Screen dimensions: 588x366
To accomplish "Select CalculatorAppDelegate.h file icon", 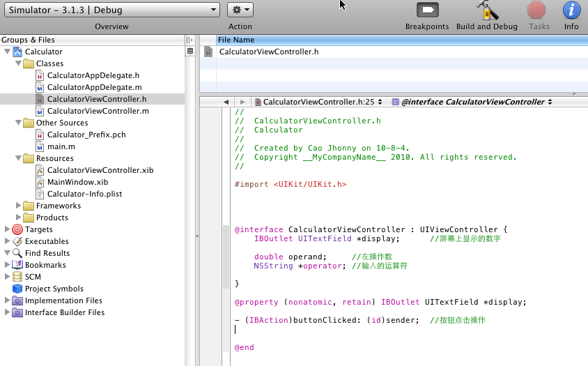I will (40, 75).
